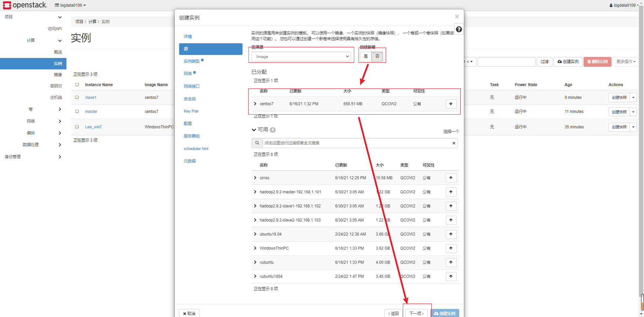Go to the scheduler hint step
Viewport: 644px width, 317px height.
196,149
